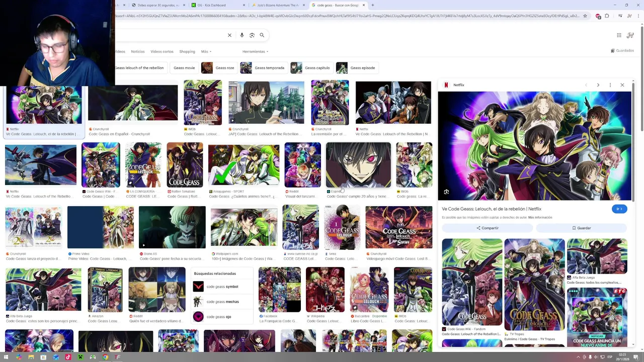Open the Google account profile avatar
This screenshot has width=644, height=362.
tap(631, 35)
